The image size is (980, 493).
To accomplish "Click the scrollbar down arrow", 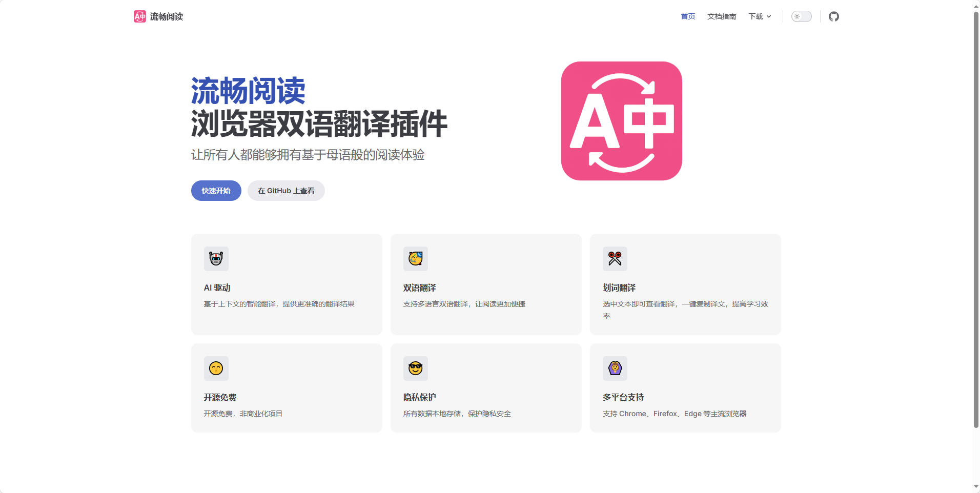I will [976, 487].
